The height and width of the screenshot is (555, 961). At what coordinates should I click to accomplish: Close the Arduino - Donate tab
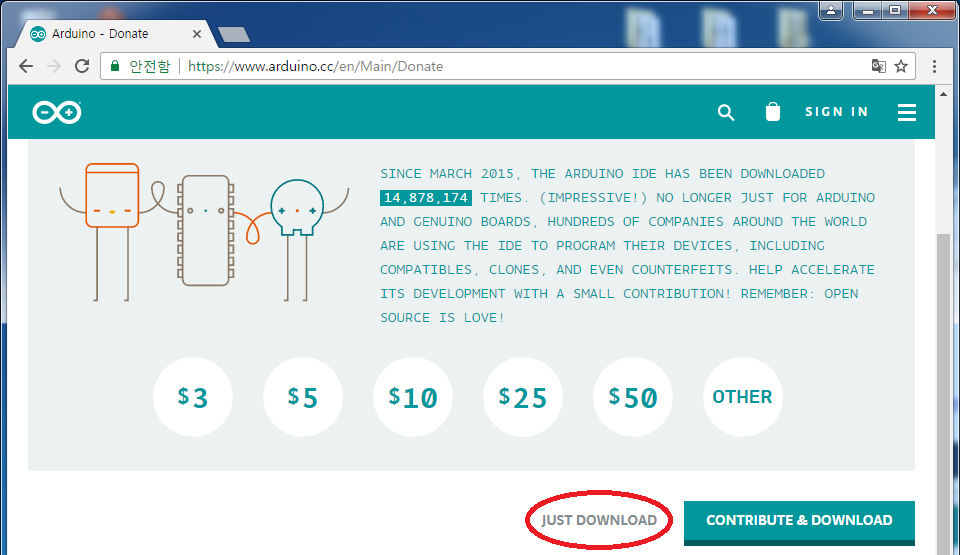pos(197,34)
